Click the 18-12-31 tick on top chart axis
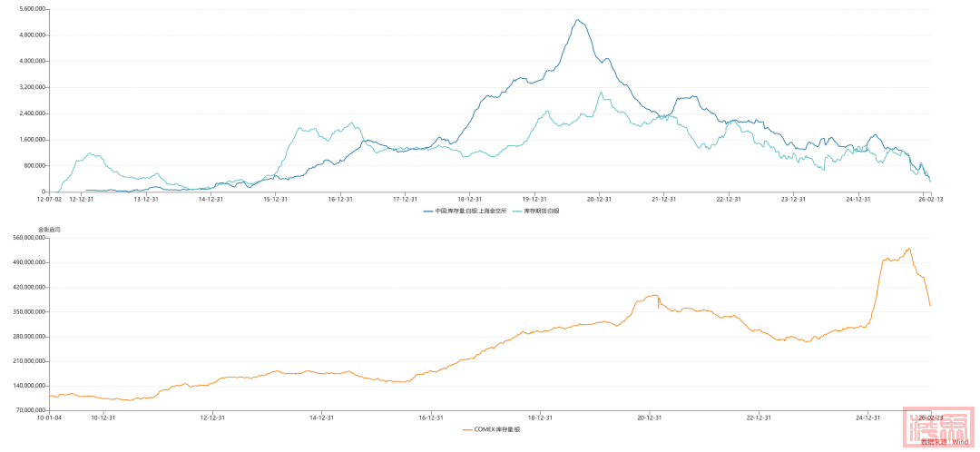This screenshot has height=452, width=980. (x=470, y=199)
